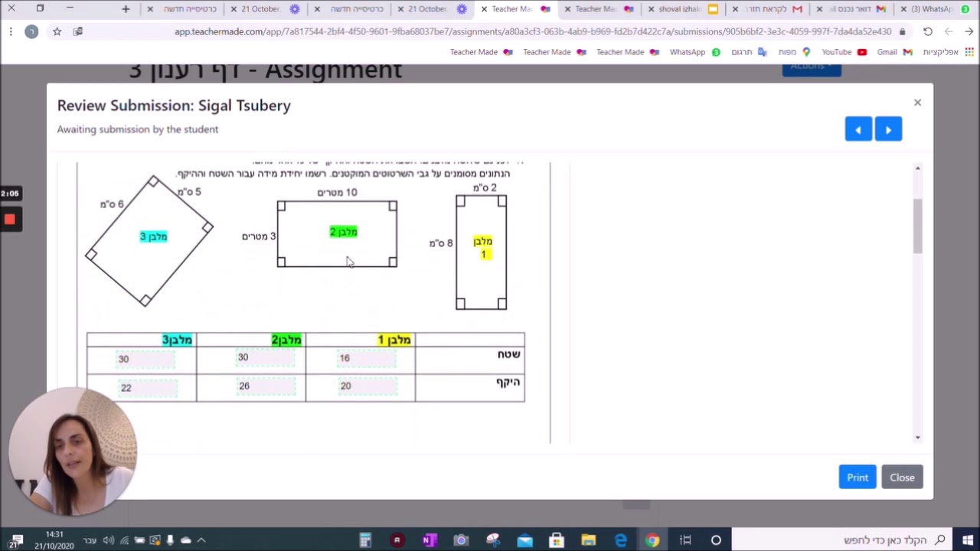This screenshot has height=551, width=980.
Task: Open the YouTube bookmark
Action: pos(844,52)
